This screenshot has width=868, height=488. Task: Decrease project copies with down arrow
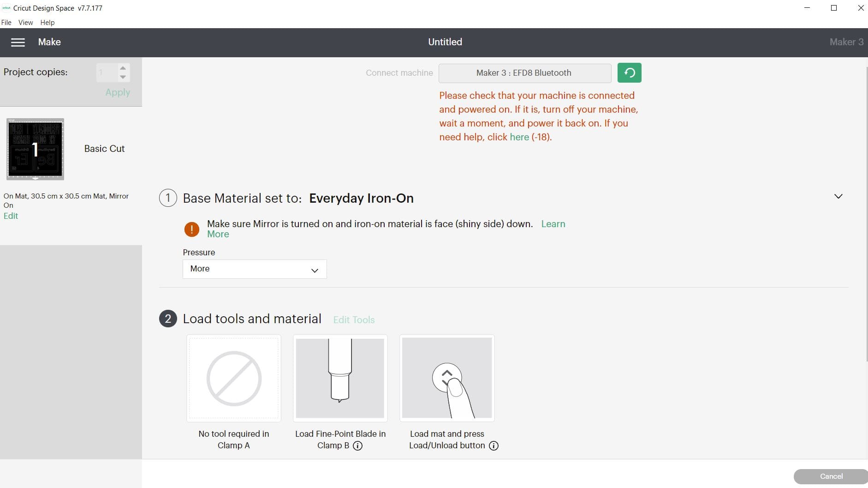click(x=123, y=77)
